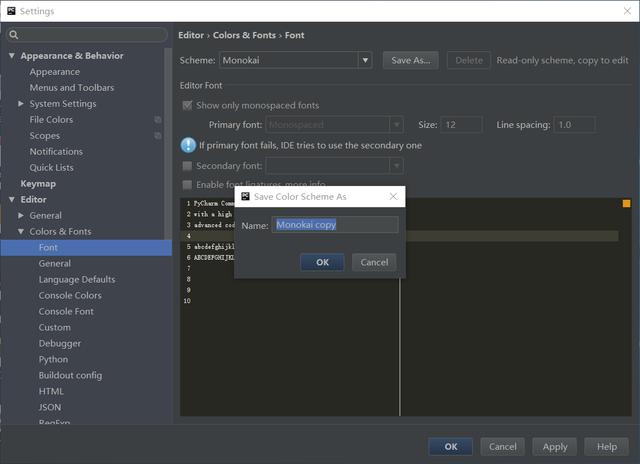
Task: Open Scopes settings
Action: (x=44, y=135)
